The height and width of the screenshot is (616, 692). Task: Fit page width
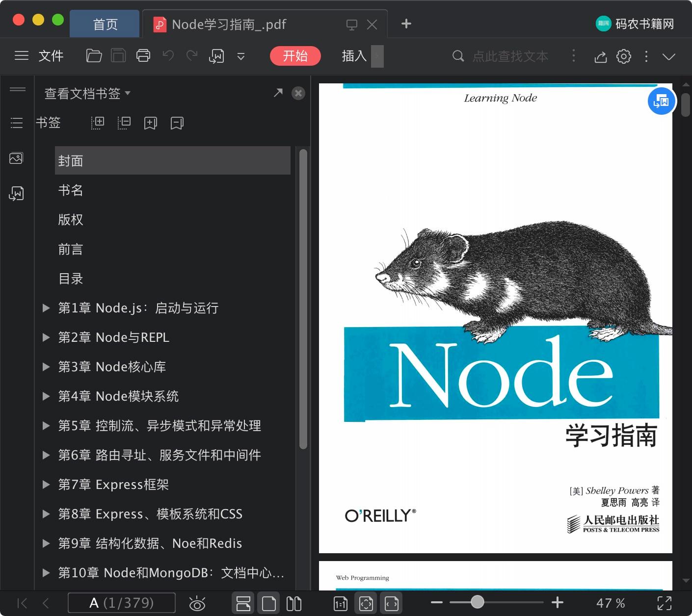tap(392, 603)
